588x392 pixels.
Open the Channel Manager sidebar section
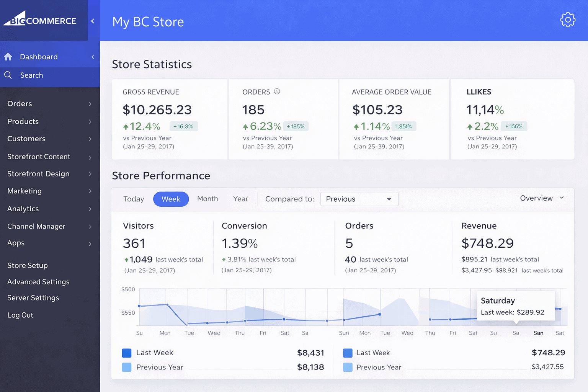tap(36, 226)
